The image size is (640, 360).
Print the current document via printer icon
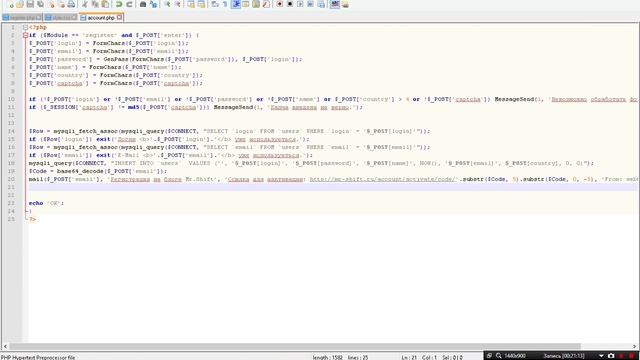71,4
